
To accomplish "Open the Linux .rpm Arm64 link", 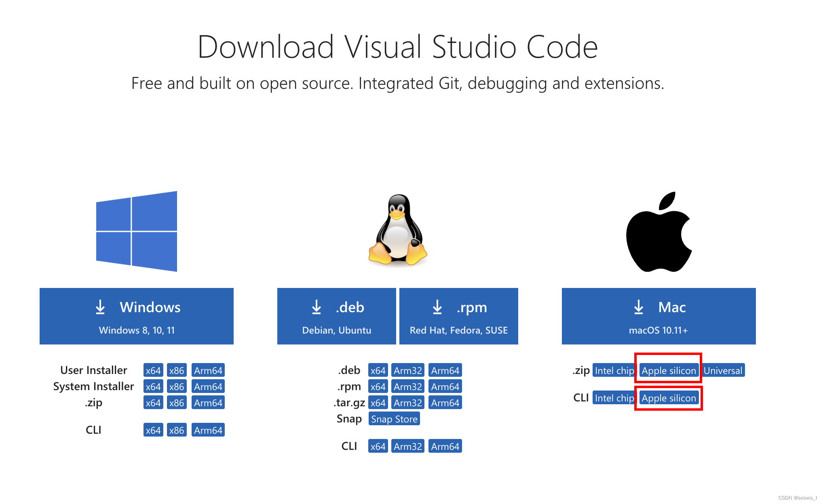I will tap(445, 386).
